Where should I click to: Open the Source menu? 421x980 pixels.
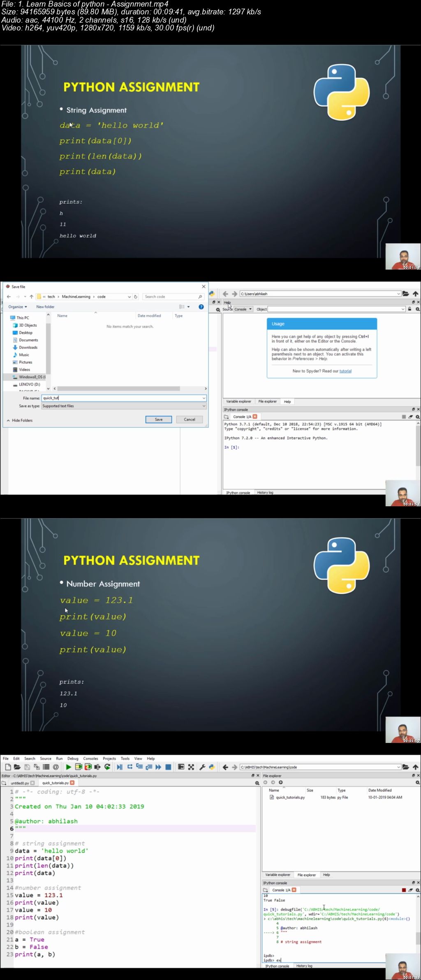(x=46, y=759)
